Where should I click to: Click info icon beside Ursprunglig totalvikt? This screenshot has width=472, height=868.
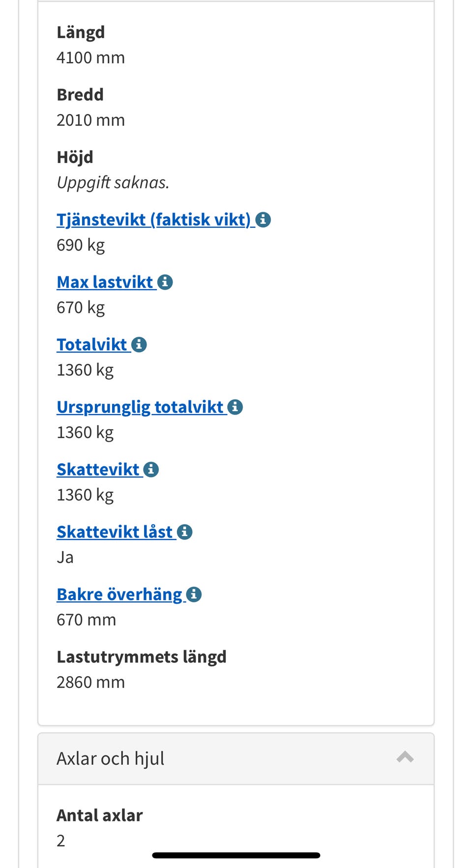click(235, 407)
